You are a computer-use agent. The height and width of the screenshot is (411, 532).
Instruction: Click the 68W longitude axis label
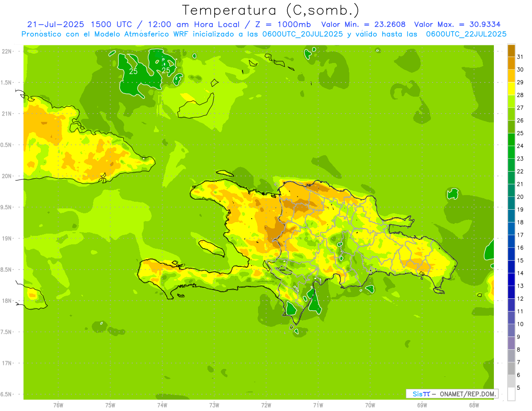[x=474, y=405]
